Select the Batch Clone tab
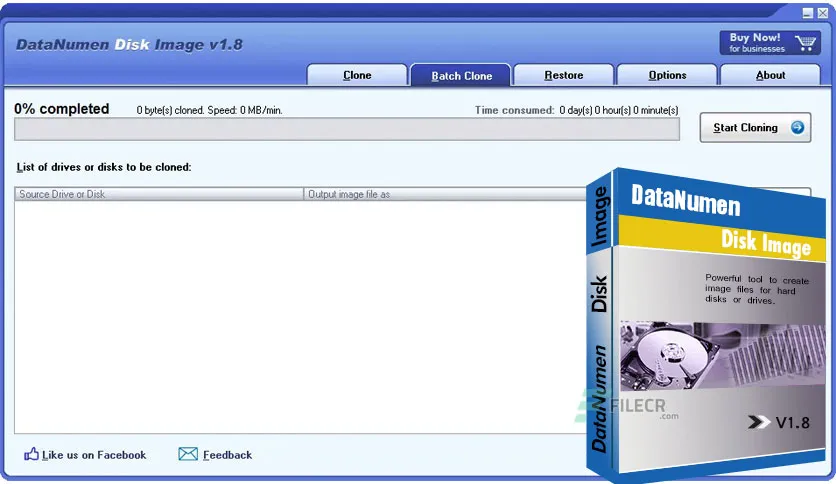This screenshot has height=484, width=836. point(461,76)
